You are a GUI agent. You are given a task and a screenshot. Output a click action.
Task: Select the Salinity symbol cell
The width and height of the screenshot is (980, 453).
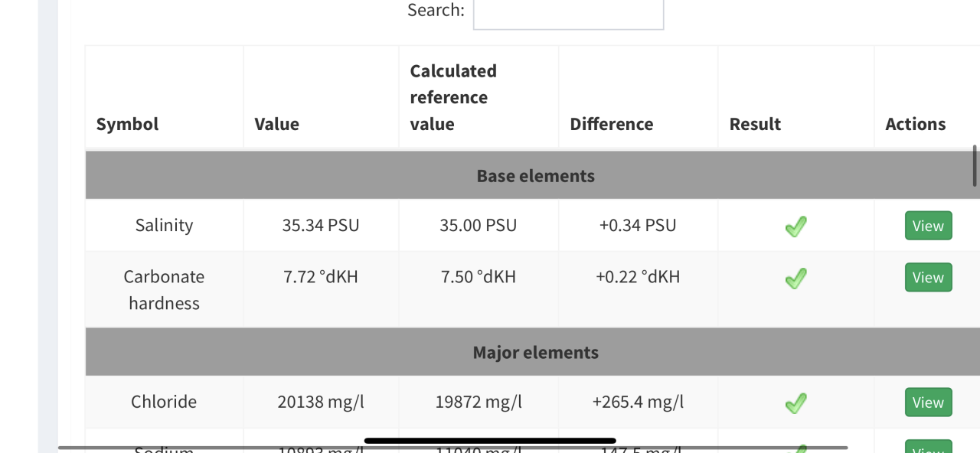click(164, 225)
